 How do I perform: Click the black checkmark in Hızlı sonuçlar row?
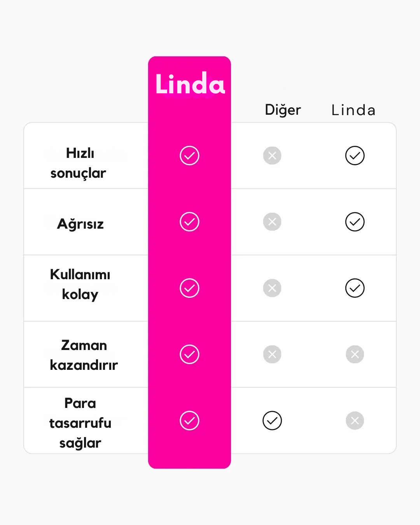(x=355, y=156)
